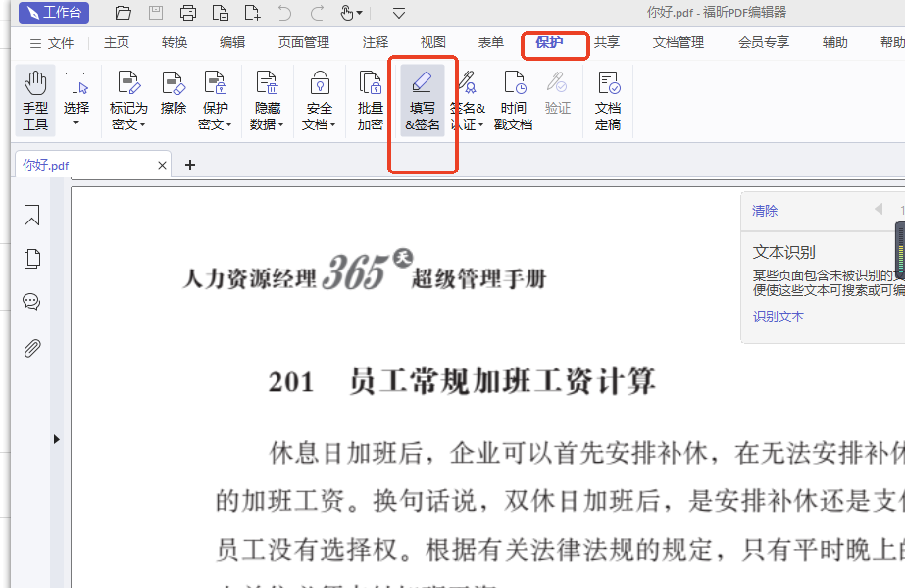
Task: Open the 文件 menu
Action: [x=51, y=43]
